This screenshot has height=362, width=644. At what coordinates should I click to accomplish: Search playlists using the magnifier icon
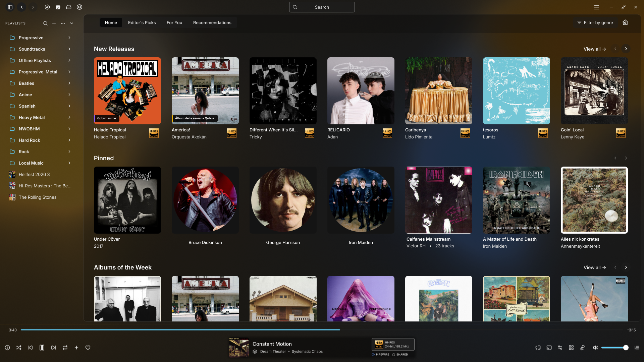tap(45, 23)
